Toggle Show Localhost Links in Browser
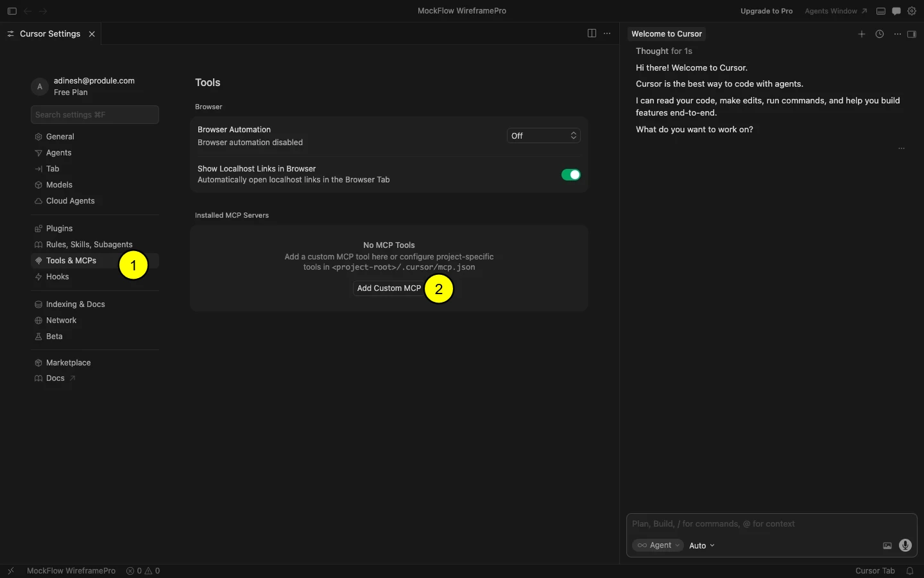This screenshot has height=578, width=924. (571, 175)
